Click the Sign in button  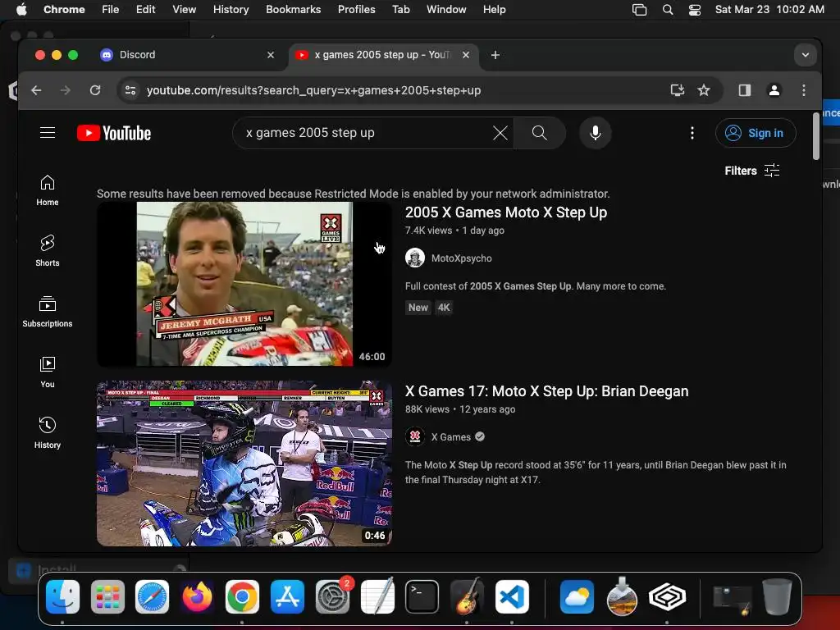click(756, 133)
